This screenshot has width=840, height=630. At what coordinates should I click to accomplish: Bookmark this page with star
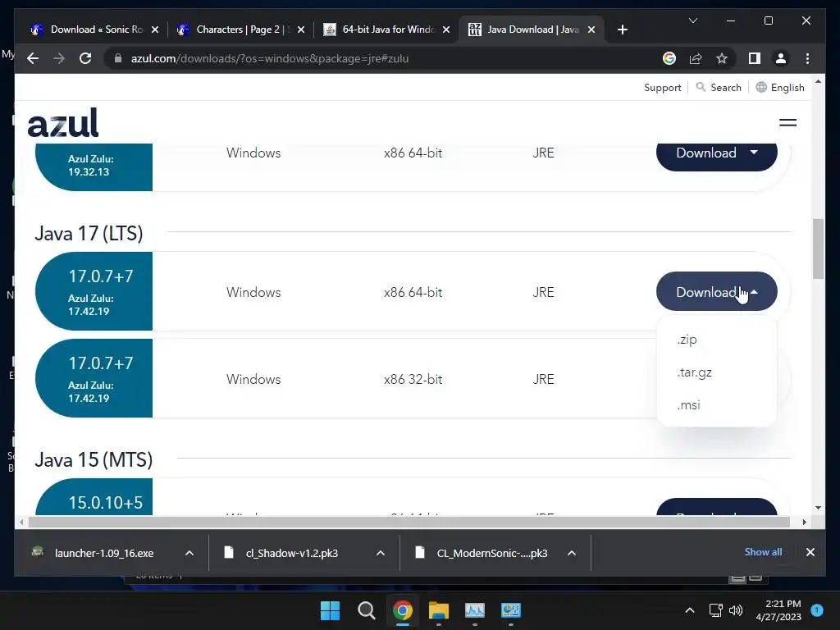pyautogui.click(x=722, y=58)
